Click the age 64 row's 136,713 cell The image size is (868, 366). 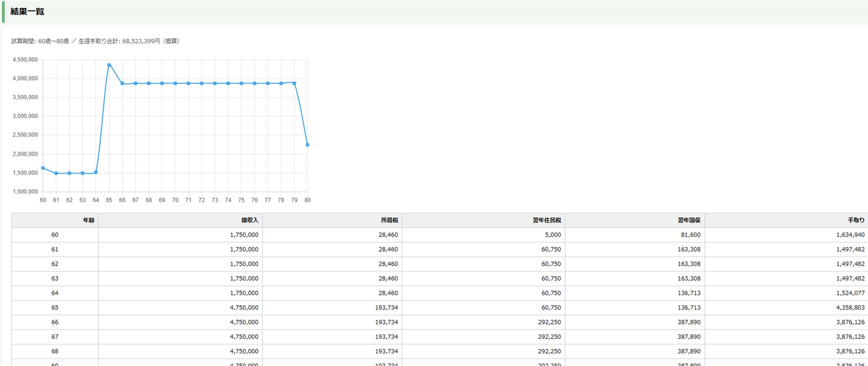(x=688, y=293)
